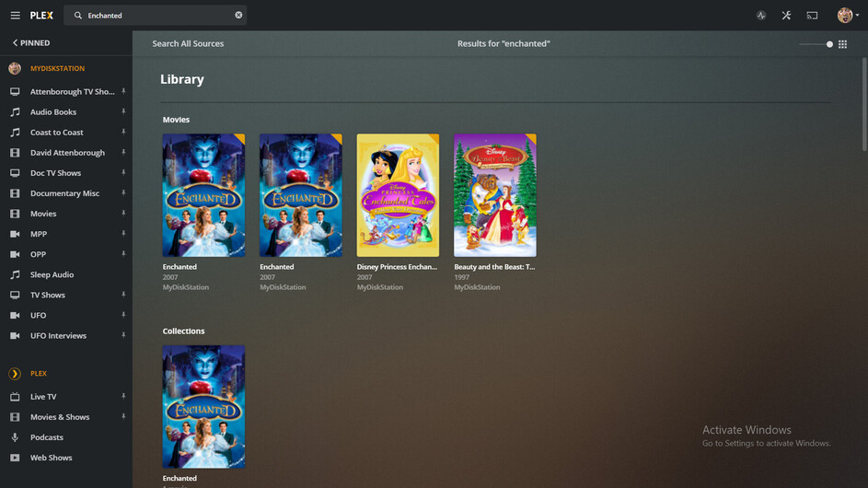Open second Enchanted movie poster
The width and height of the screenshot is (868, 488).
click(301, 195)
